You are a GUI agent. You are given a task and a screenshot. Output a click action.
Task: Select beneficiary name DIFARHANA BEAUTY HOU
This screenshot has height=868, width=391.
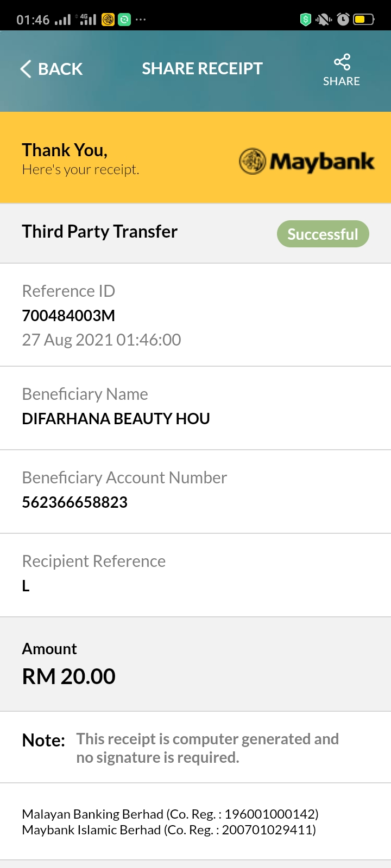point(116,418)
